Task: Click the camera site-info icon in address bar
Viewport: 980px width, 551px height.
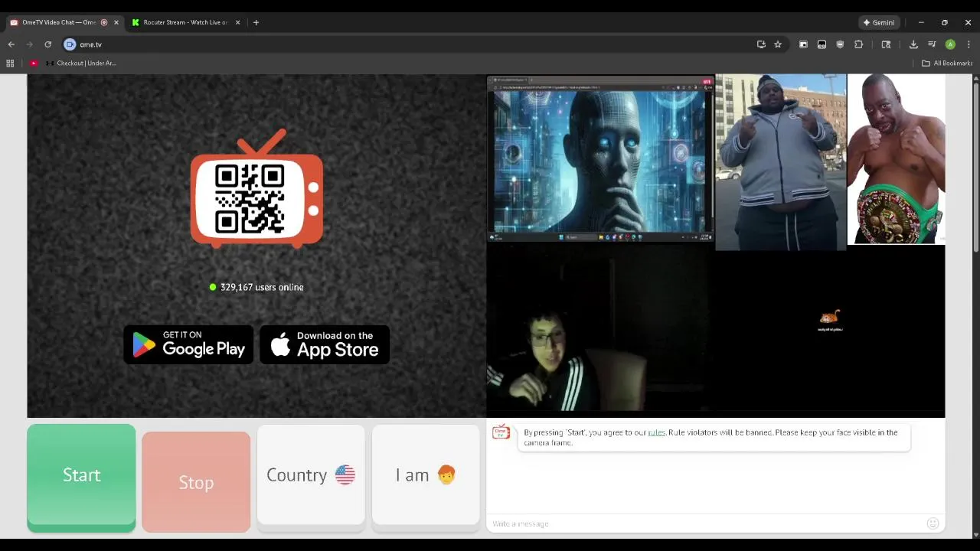Action: tap(70, 44)
